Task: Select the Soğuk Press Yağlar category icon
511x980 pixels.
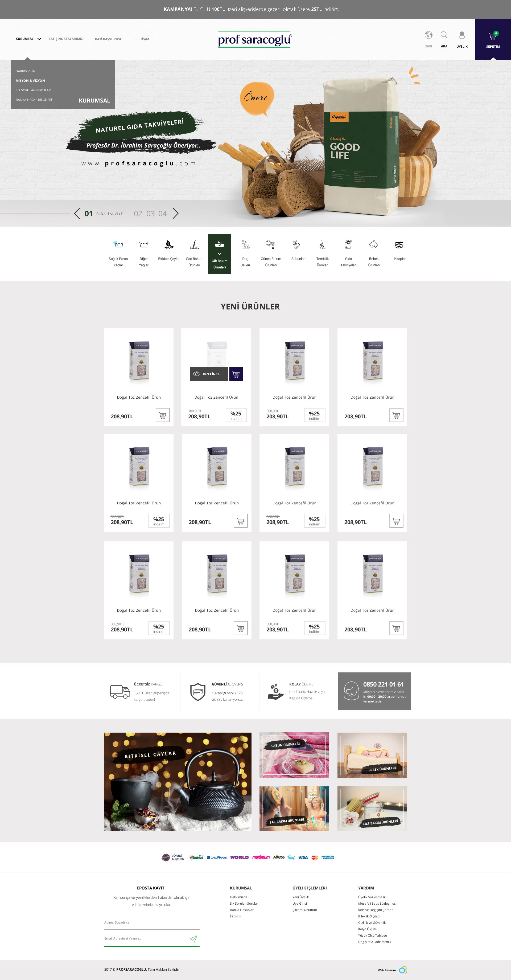Action: (x=118, y=244)
